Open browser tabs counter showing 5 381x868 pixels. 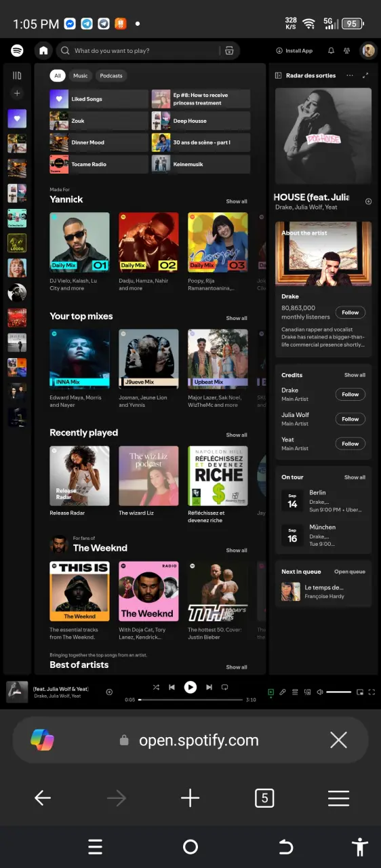click(x=264, y=798)
